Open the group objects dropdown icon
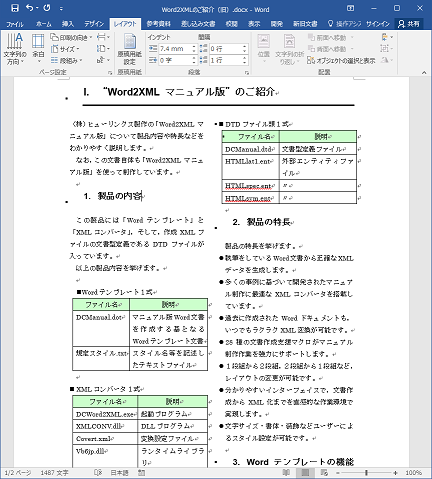 coord(387,49)
